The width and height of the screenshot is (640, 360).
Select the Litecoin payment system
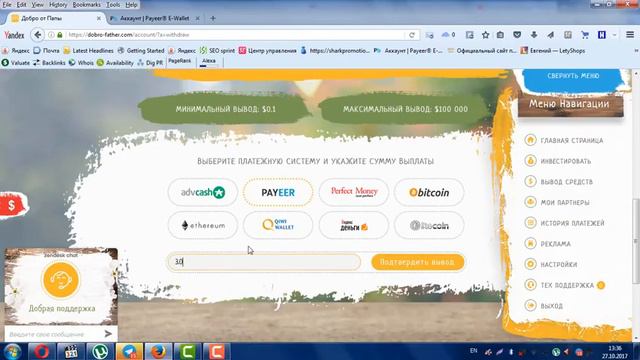(x=429, y=225)
